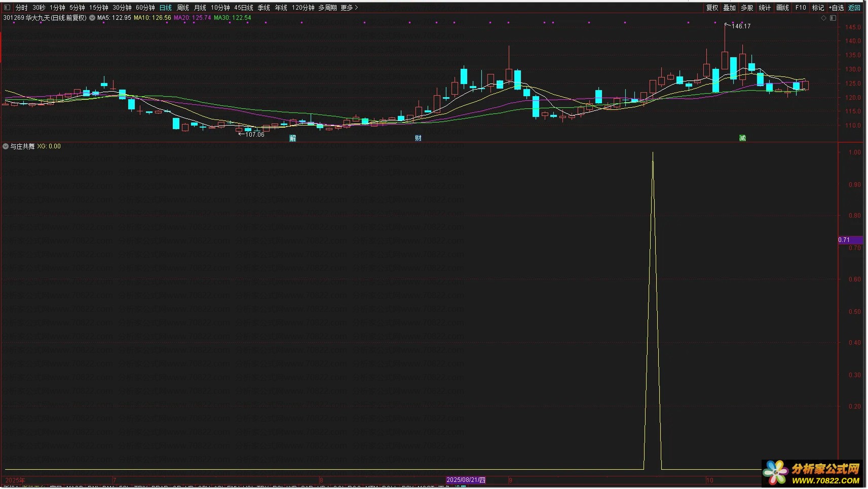Toggle the right side panel icon
This screenshot has height=489, width=868.
833,18
